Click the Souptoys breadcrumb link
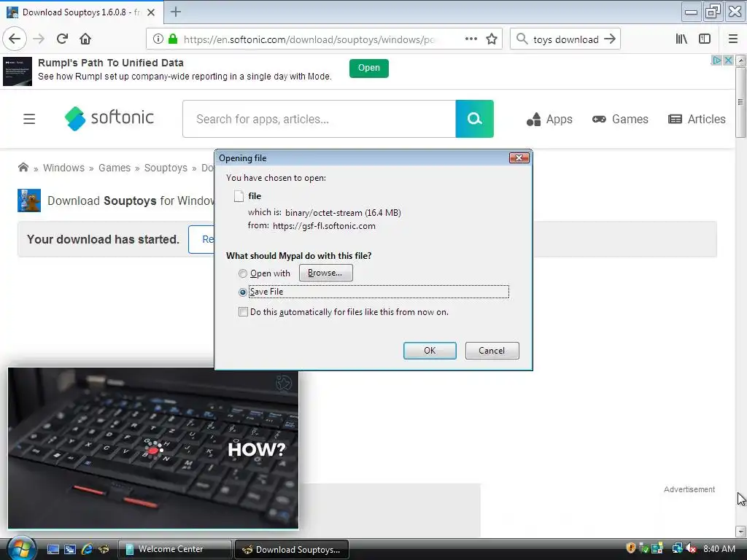The height and width of the screenshot is (560, 747). click(166, 168)
